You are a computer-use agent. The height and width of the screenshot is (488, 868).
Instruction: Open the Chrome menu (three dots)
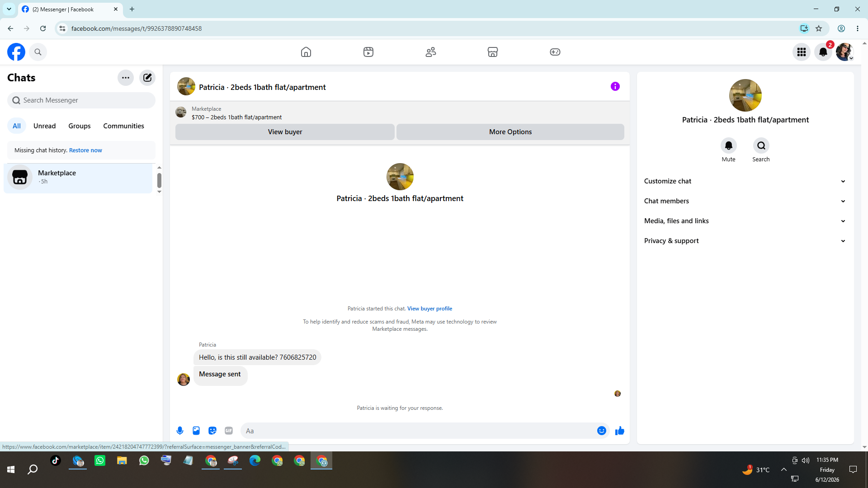tap(858, 28)
